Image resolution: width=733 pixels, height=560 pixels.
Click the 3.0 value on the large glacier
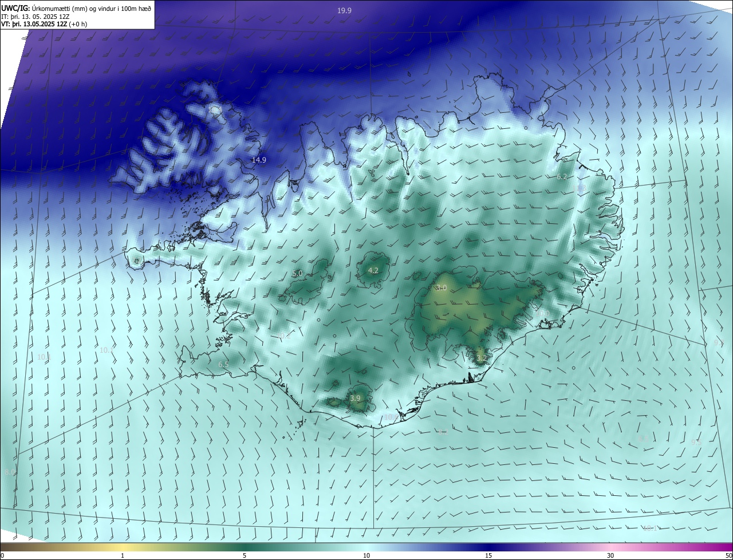pyautogui.click(x=441, y=287)
